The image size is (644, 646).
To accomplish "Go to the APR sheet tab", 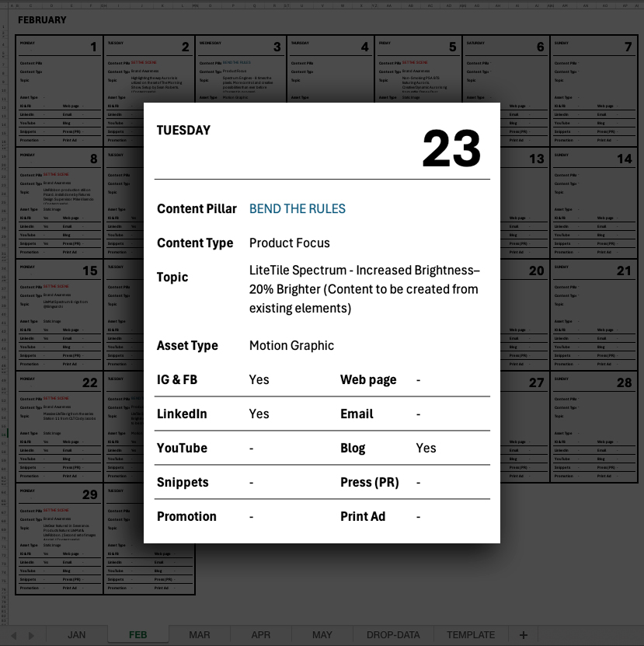I will [261, 635].
